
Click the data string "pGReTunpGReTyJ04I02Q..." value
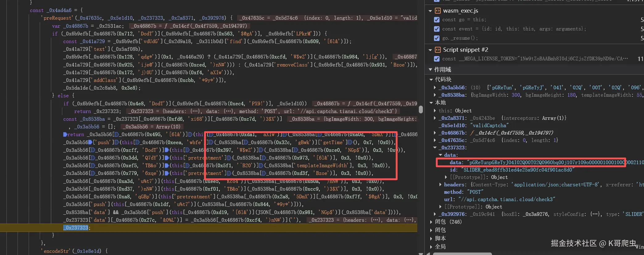[x=555, y=162]
